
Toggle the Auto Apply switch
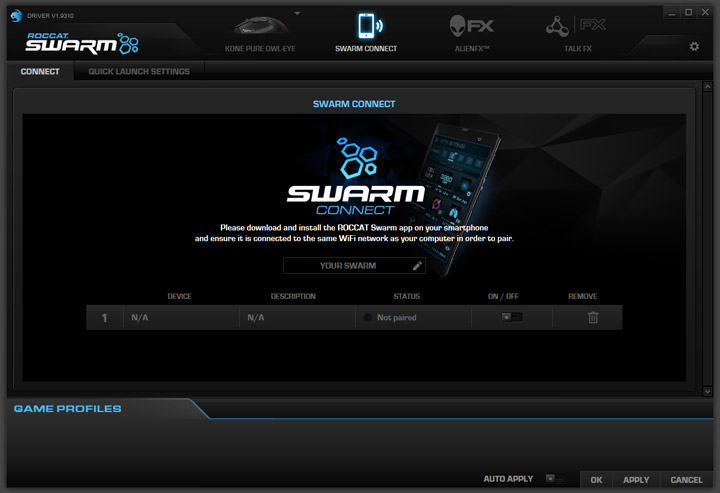[555, 479]
